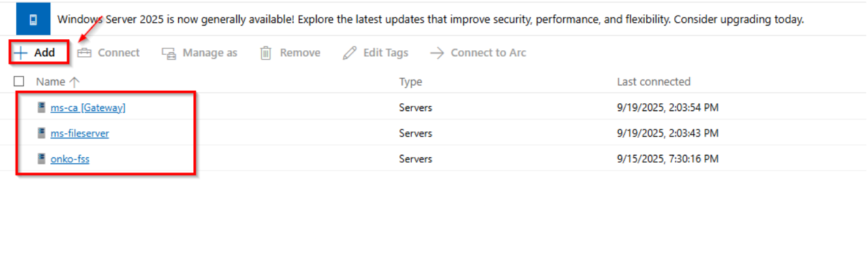
Task: Select the onko-fss row by its date cell
Action: (x=668, y=159)
